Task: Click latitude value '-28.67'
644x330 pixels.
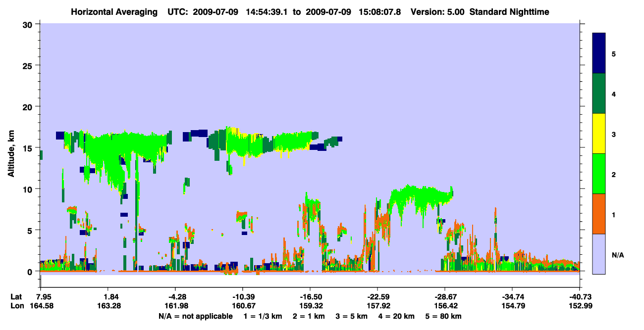Action: click(x=445, y=297)
